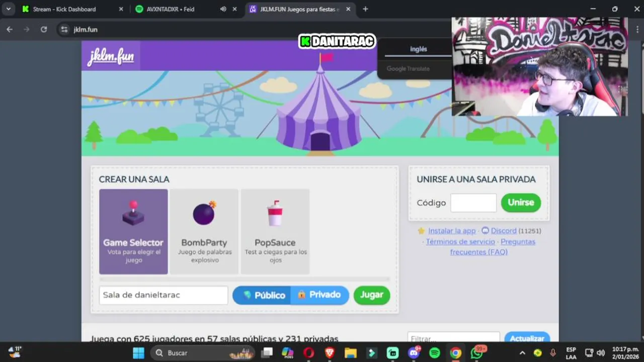Select Inglés in Google Translate popup
Image resolution: width=644 pixels, height=362 pixels.
pos(418,49)
